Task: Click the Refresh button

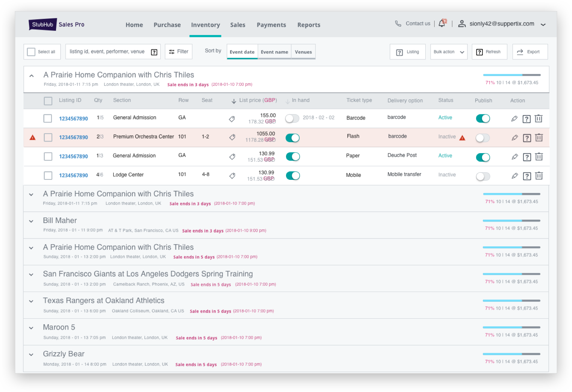Action: click(x=489, y=52)
